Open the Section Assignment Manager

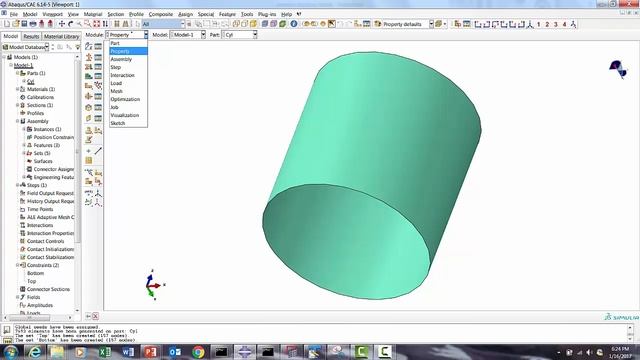[98, 67]
